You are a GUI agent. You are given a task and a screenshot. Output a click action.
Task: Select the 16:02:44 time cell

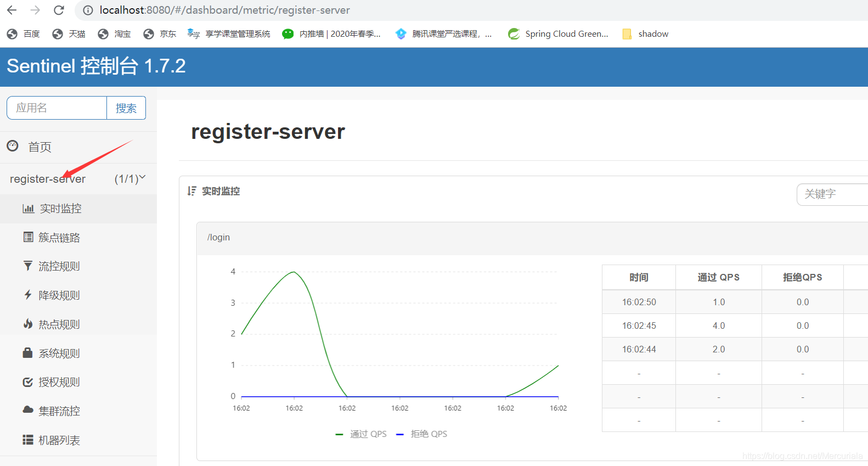639,349
